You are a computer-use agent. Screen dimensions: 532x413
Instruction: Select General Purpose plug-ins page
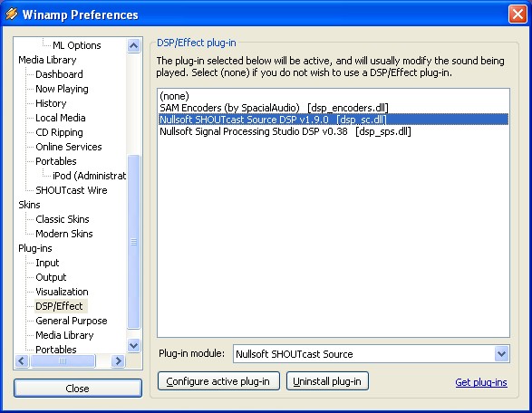(72, 321)
